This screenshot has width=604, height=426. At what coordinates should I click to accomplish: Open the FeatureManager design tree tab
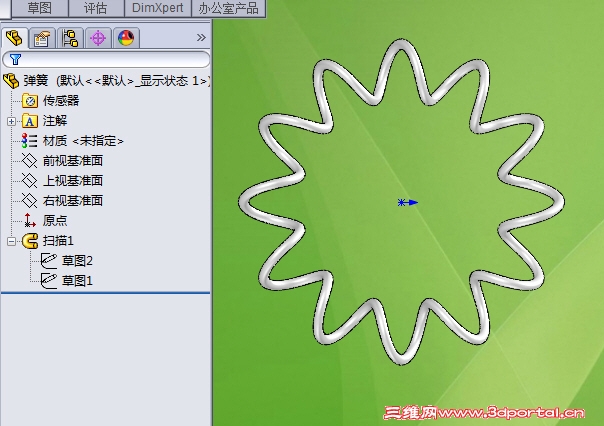coord(14,38)
